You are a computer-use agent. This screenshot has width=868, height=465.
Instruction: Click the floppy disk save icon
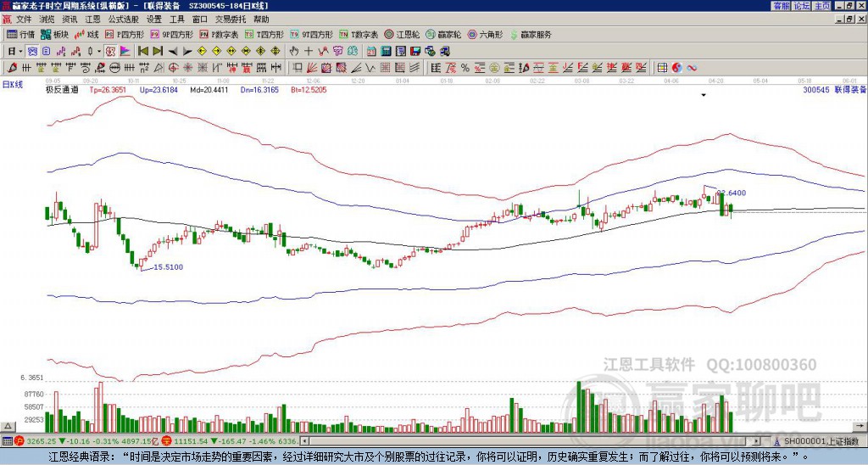(415, 51)
